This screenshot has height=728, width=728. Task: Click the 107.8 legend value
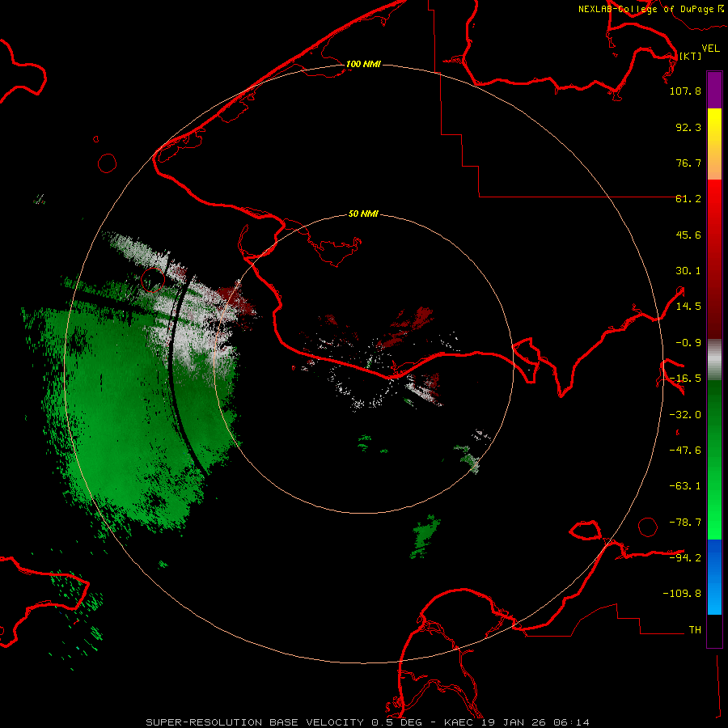click(685, 91)
